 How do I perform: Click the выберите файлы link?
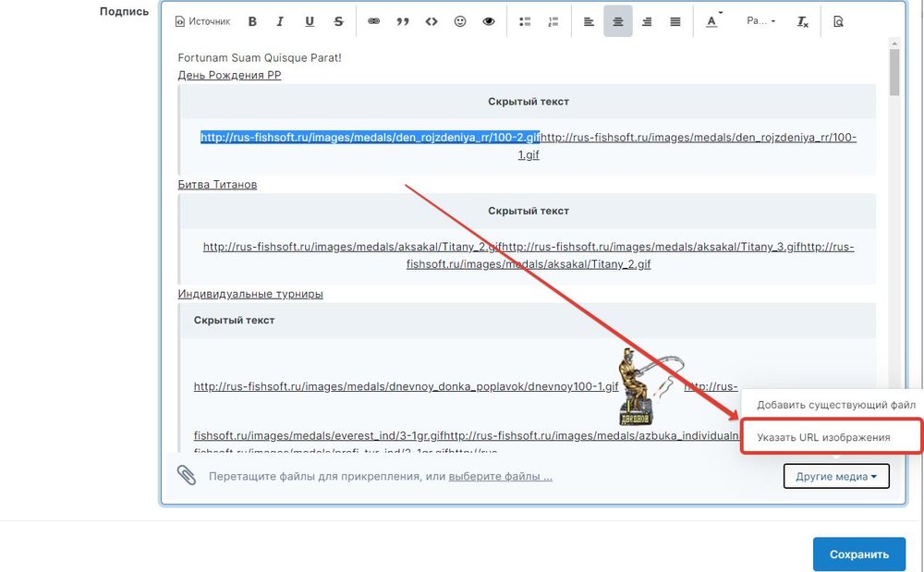[501, 477]
